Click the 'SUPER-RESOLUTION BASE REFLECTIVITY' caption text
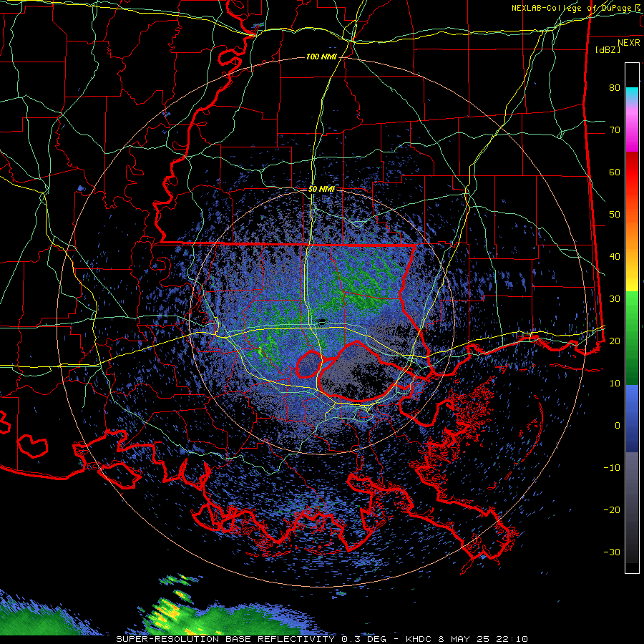The width and height of the screenshot is (644, 644). (225, 639)
